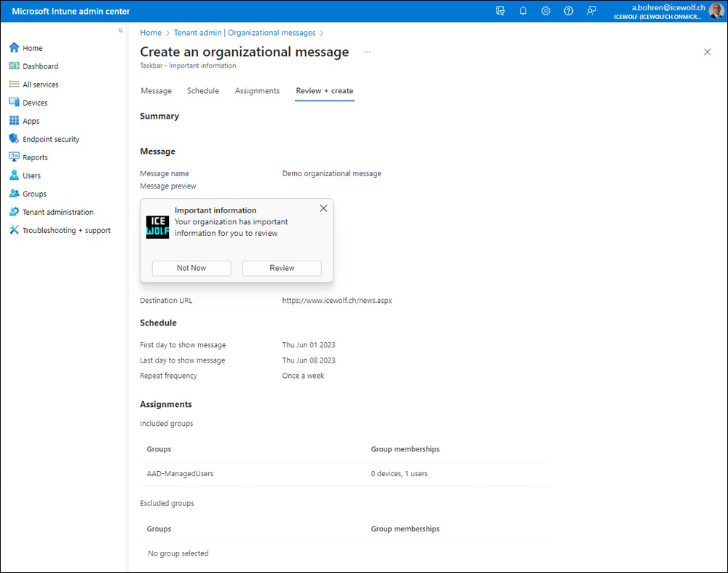The image size is (728, 573).
Task: Select the Tenant administration menu label
Action: (58, 212)
